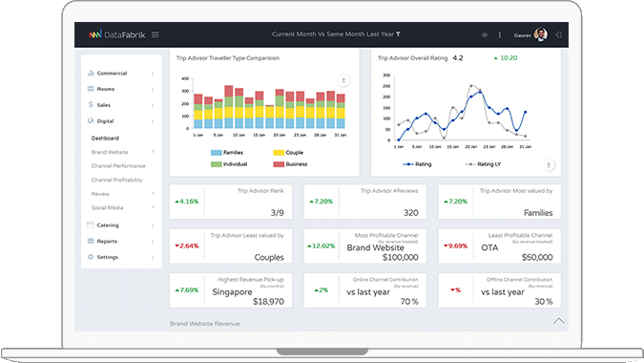Click the Settings gear item
This screenshot has height=363, width=644.
121,257
